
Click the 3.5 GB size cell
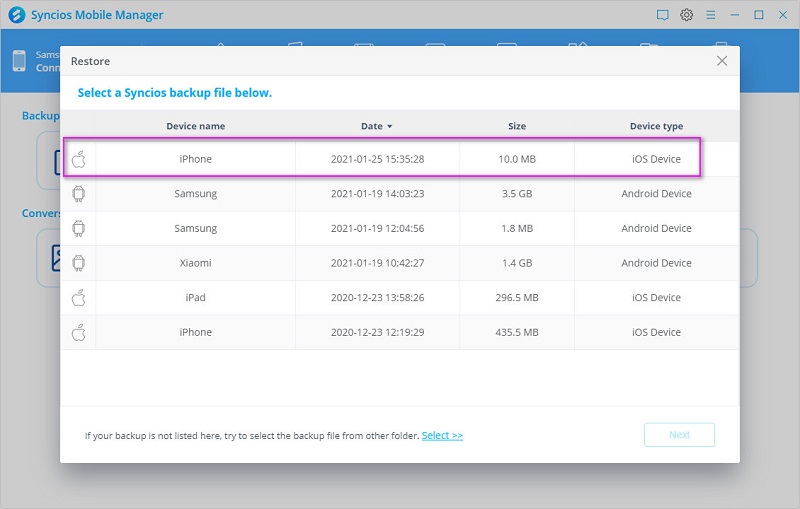[x=517, y=194]
